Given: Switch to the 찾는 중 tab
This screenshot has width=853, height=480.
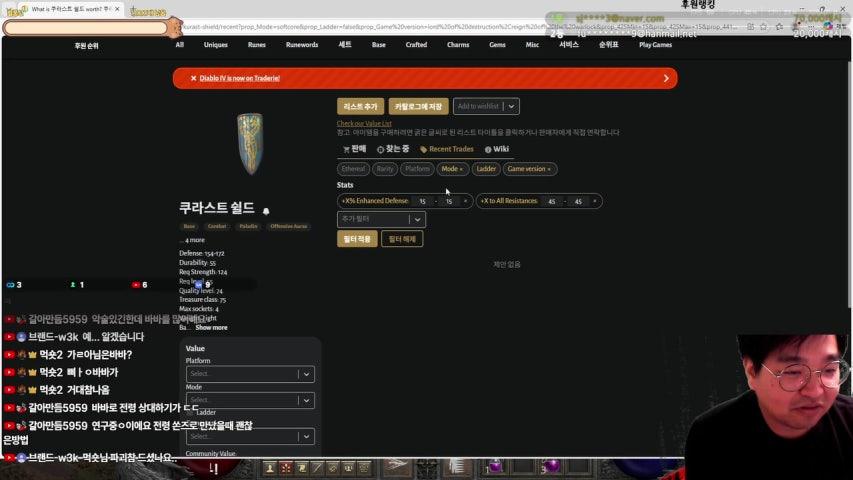Looking at the screenshot, I should click(x=393, y=149).
